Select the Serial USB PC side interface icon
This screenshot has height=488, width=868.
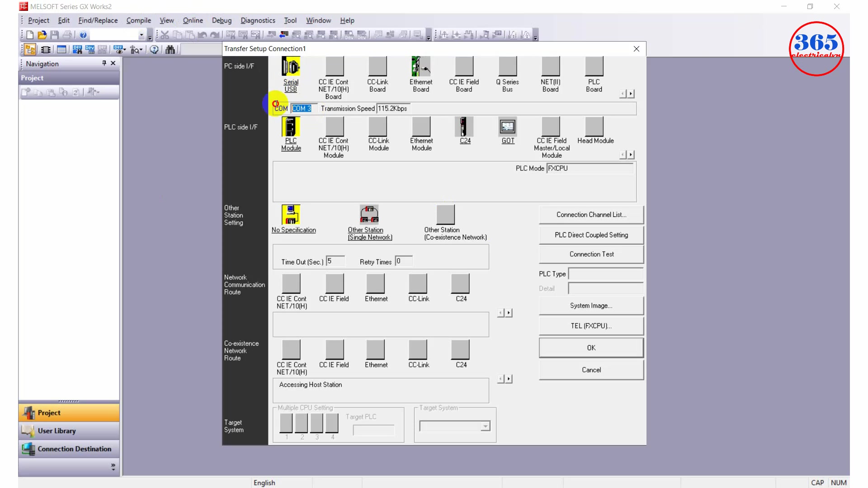click(291, 66)
